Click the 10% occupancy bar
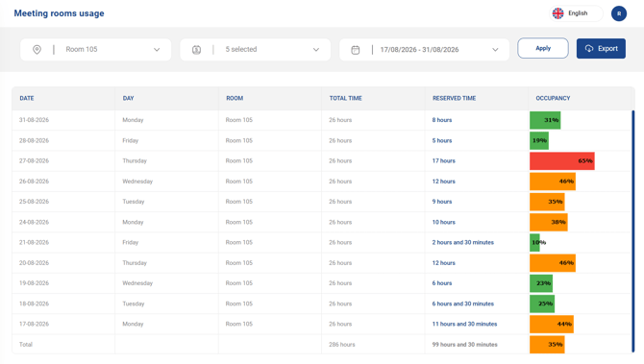 534,243
